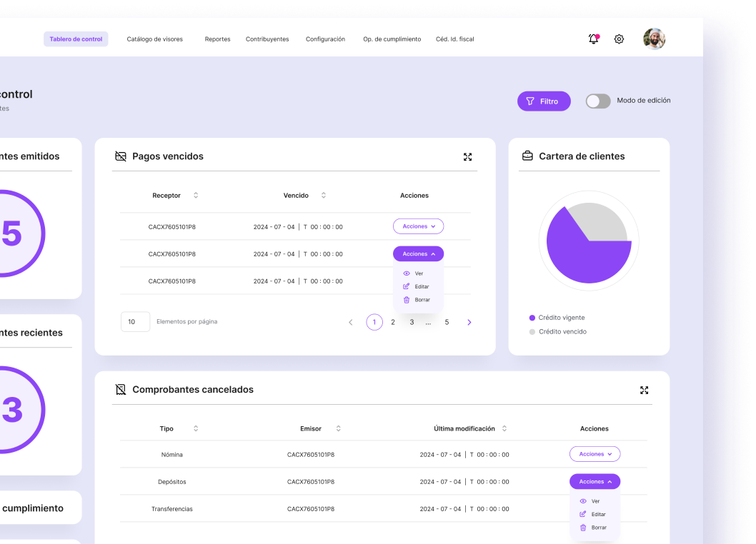Switch to the Catálogo de visores tab
Viewport: 756px width, 544px height.
pyautogui.click(x=154, y=39)
